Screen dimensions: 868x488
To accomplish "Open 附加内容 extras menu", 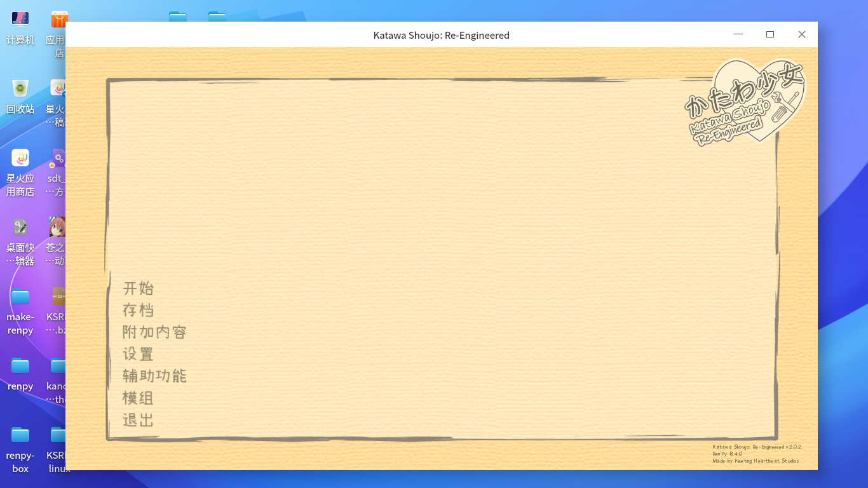I will [154, 332].
